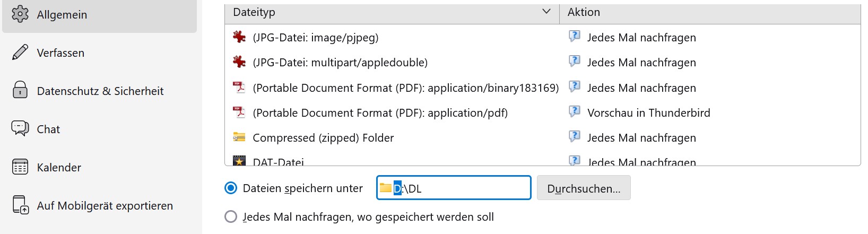
Task: Click the Dateityp column sort arrow
Action: tap(546, 12)
